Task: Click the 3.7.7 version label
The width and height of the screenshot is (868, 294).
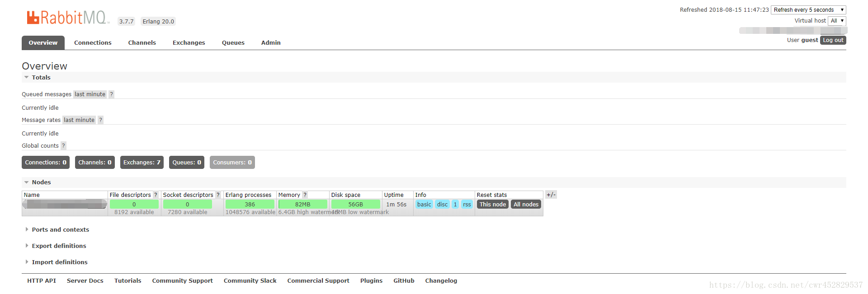Action: 127,21
